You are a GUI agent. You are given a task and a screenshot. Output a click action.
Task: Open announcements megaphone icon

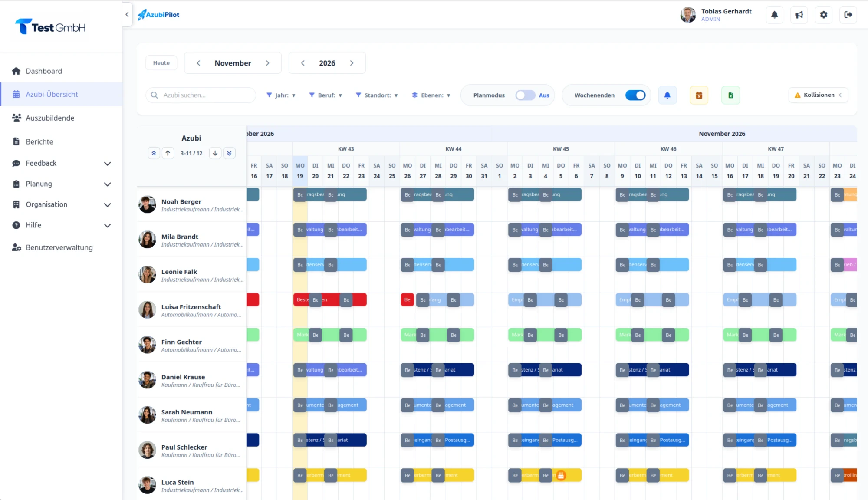[x=799, y=15]
